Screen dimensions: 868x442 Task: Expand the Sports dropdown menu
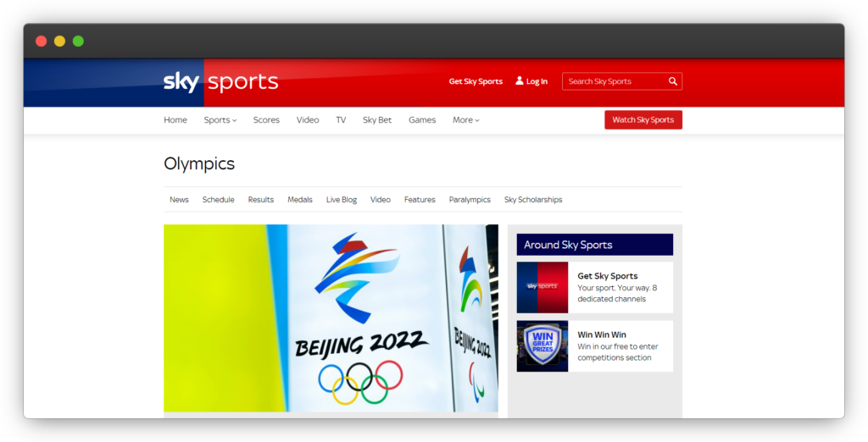(x=220, y=120)
